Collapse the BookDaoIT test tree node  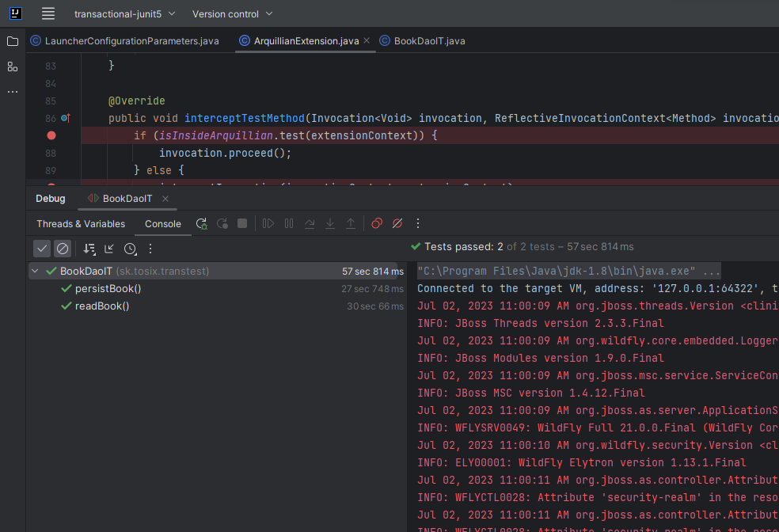point(34,271)
